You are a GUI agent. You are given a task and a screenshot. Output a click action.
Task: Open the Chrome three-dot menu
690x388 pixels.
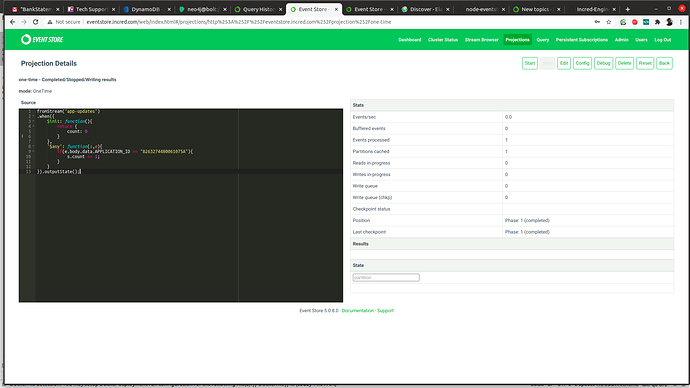tap(680, 22)
